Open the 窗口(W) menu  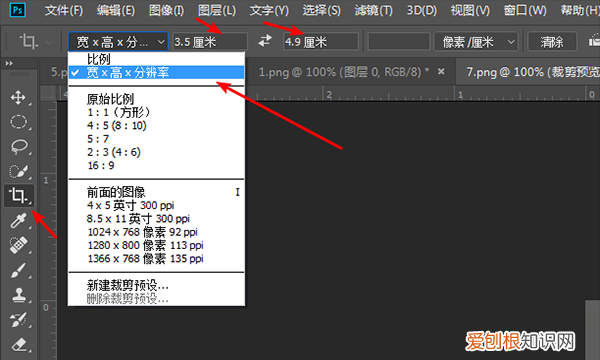(x=525, y=10)
